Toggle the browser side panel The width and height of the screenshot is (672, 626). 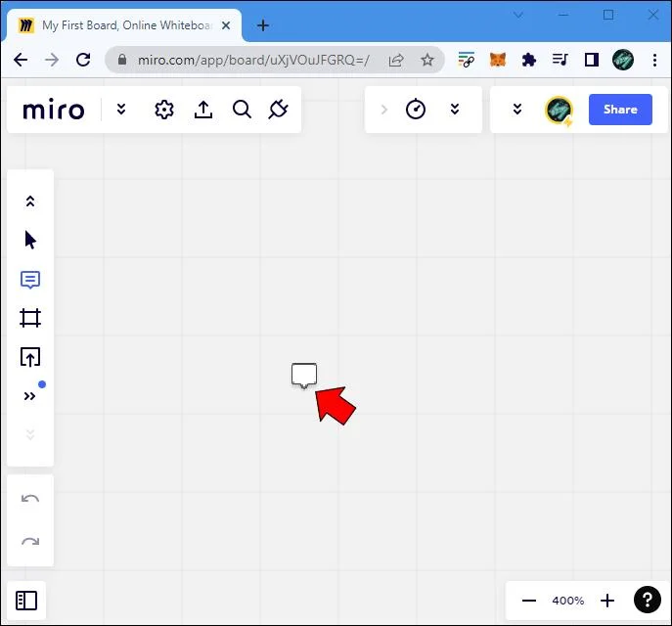click(x=592, y=60)
